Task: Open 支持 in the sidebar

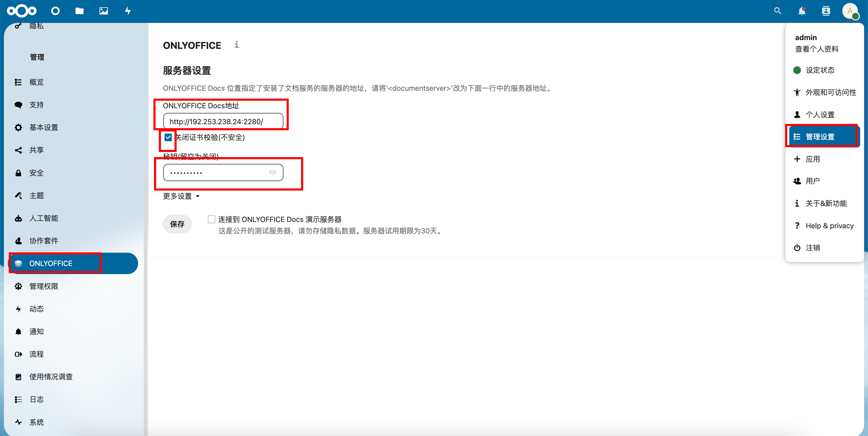Action: pyautogui.click(x=73, y=105)
